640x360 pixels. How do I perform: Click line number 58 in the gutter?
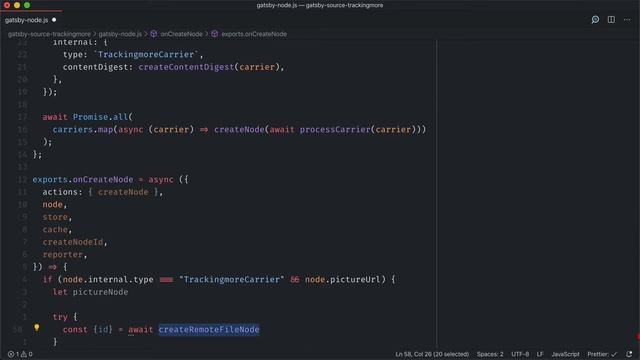point(18,330)
